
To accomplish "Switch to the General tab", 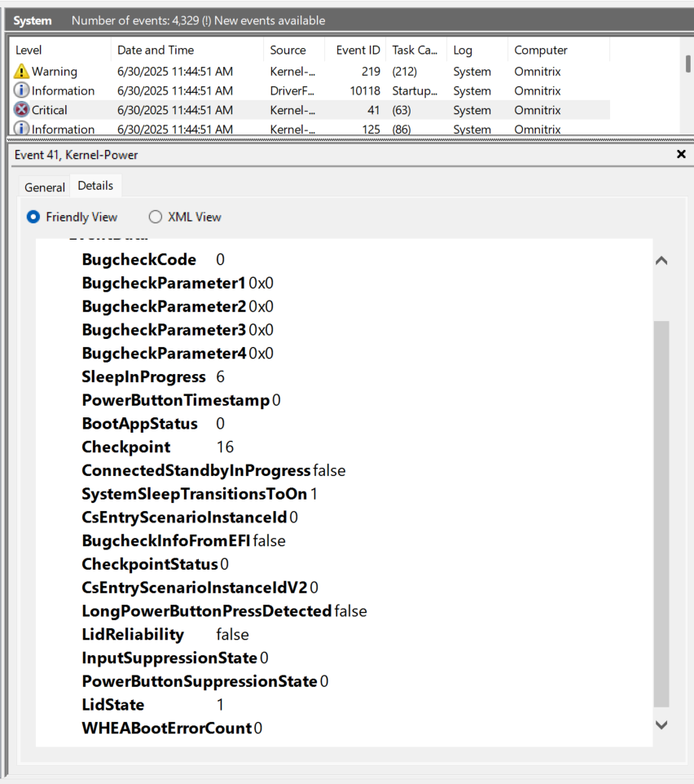I will click(x=44, y=187).
